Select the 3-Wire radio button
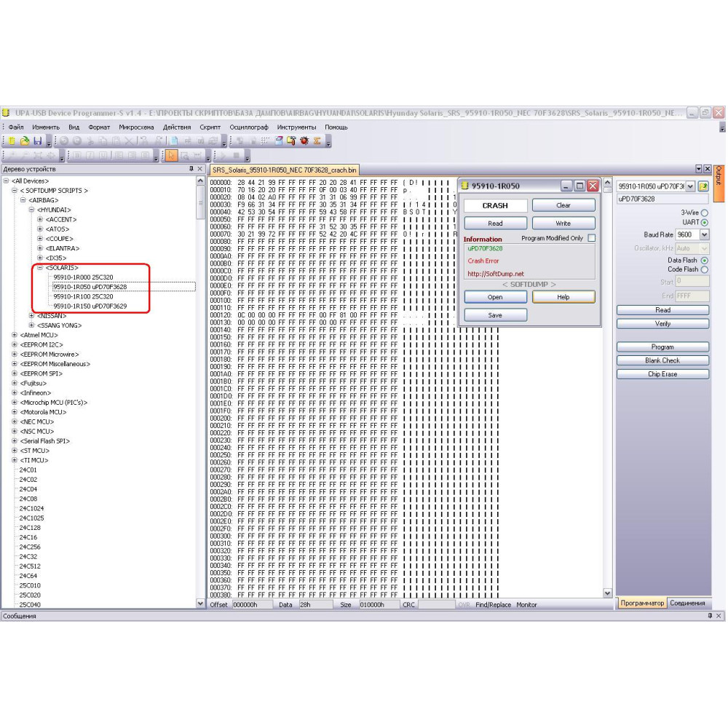This screenshot has height=728, width=728. pos(704,213)
